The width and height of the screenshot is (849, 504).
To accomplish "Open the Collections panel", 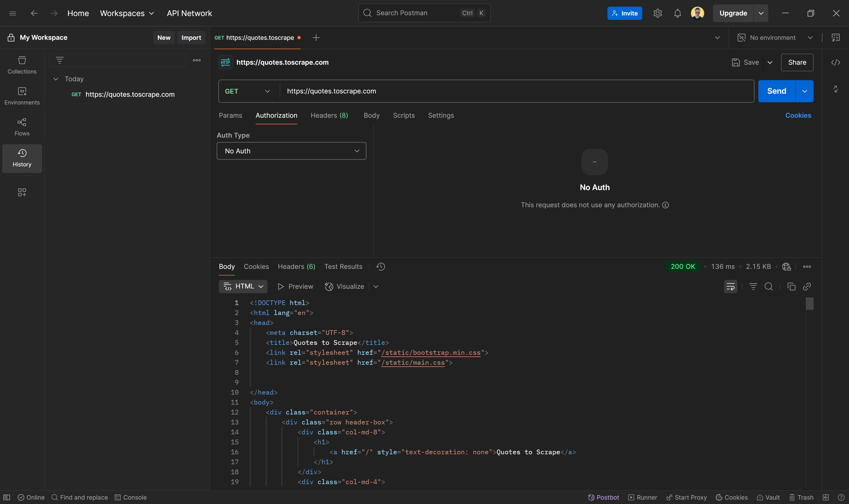I will [x=22, y=65].
